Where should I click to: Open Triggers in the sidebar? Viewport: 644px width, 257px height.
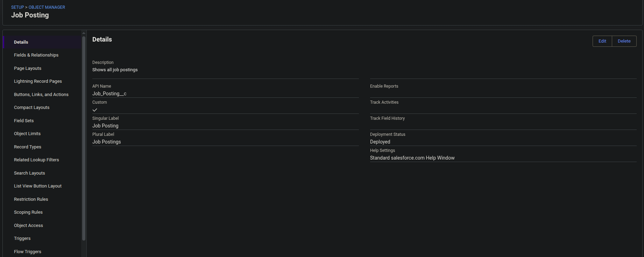22,238
